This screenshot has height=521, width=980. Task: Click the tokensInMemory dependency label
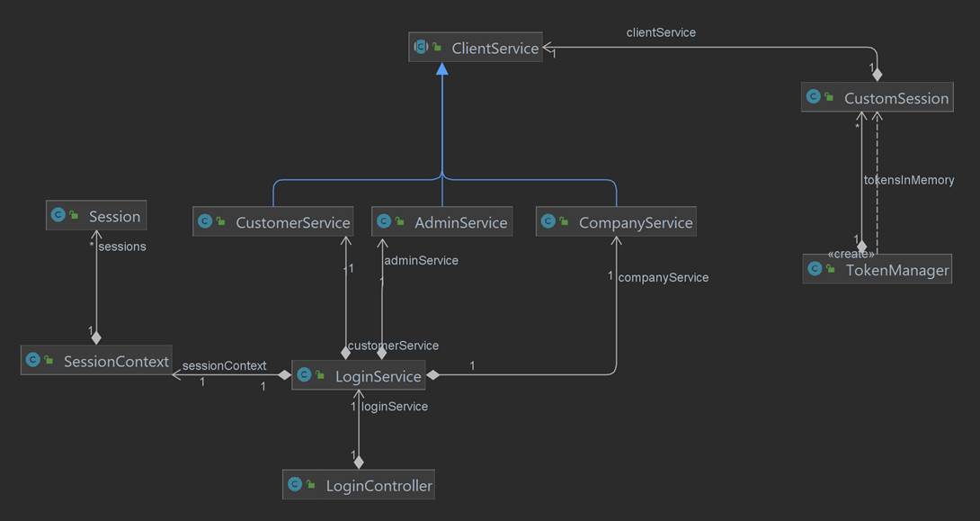[909, 180]
